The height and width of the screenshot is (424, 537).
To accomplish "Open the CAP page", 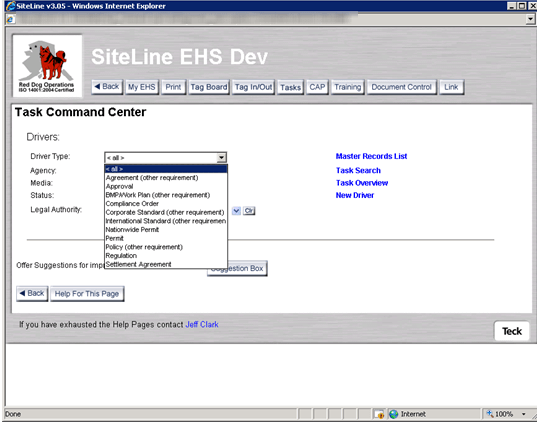I will [x=317, y=87].
